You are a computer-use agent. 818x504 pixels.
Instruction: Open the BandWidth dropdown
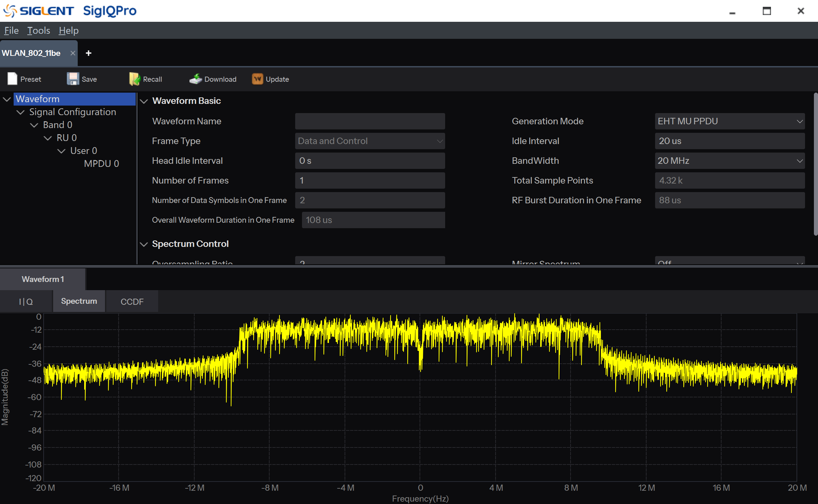coord(729,161)
